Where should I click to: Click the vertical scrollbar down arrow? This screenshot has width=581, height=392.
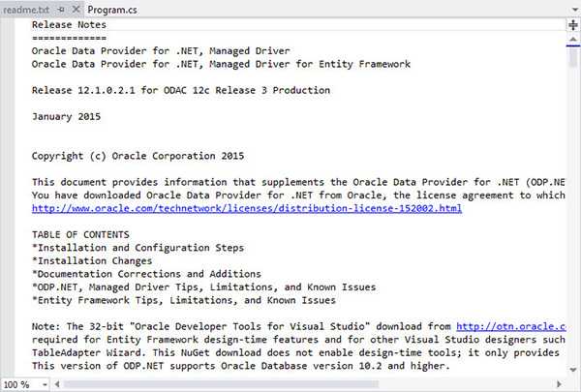(x=573, y=370)
